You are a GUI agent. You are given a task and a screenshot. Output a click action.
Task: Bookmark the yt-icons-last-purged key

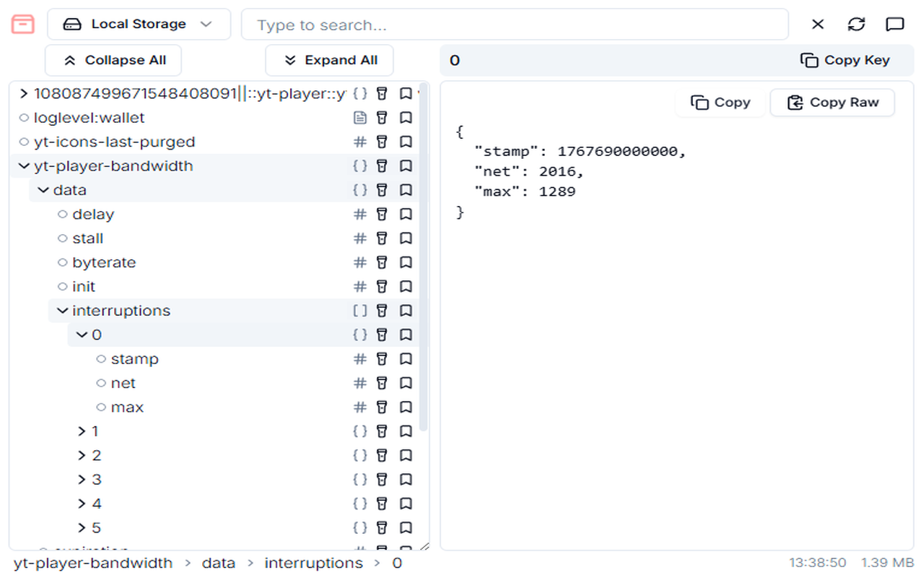[x=406, y=142]
